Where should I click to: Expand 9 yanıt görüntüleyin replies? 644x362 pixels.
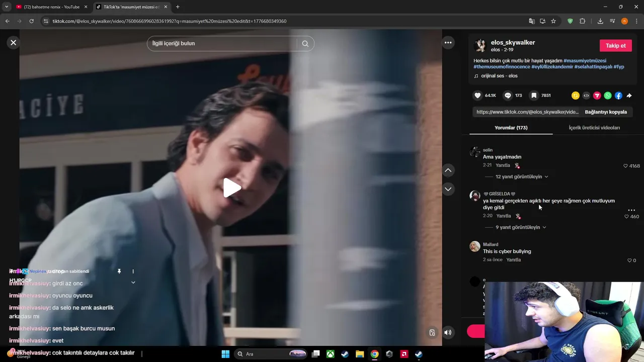521,227
